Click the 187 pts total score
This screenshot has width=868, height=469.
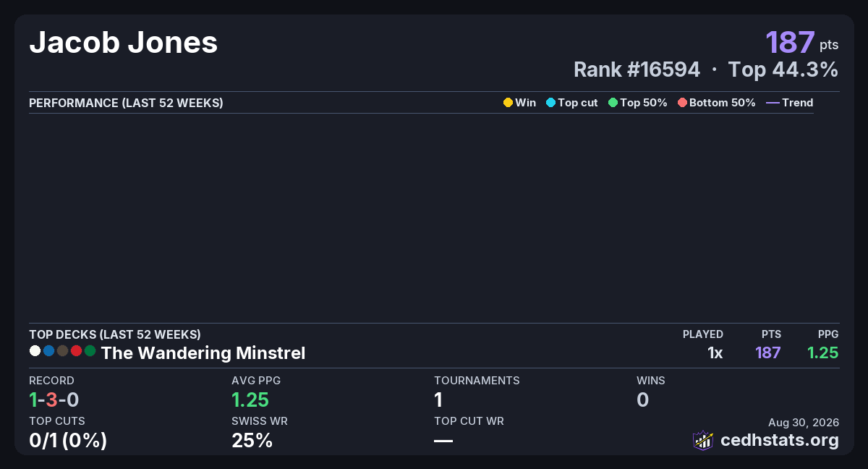point(802,42)
